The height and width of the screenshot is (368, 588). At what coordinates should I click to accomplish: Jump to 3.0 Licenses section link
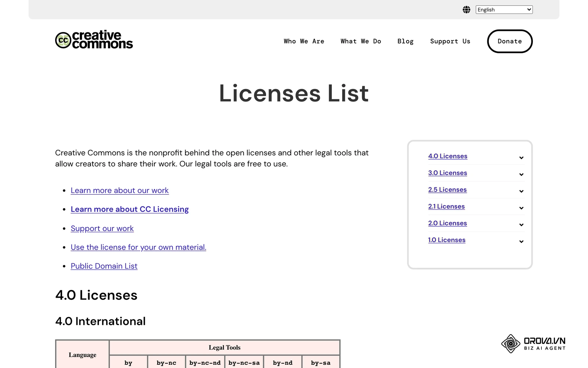click(448, 173)
